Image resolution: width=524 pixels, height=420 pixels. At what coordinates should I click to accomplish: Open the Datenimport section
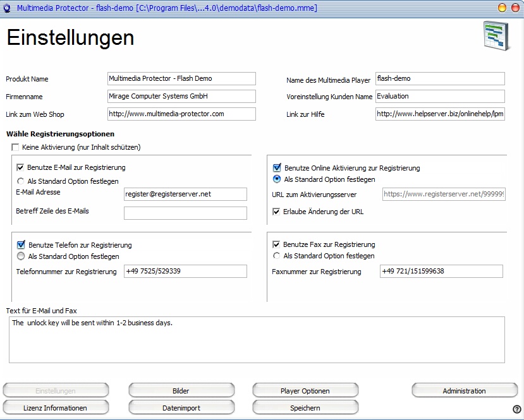pos(181,407)
